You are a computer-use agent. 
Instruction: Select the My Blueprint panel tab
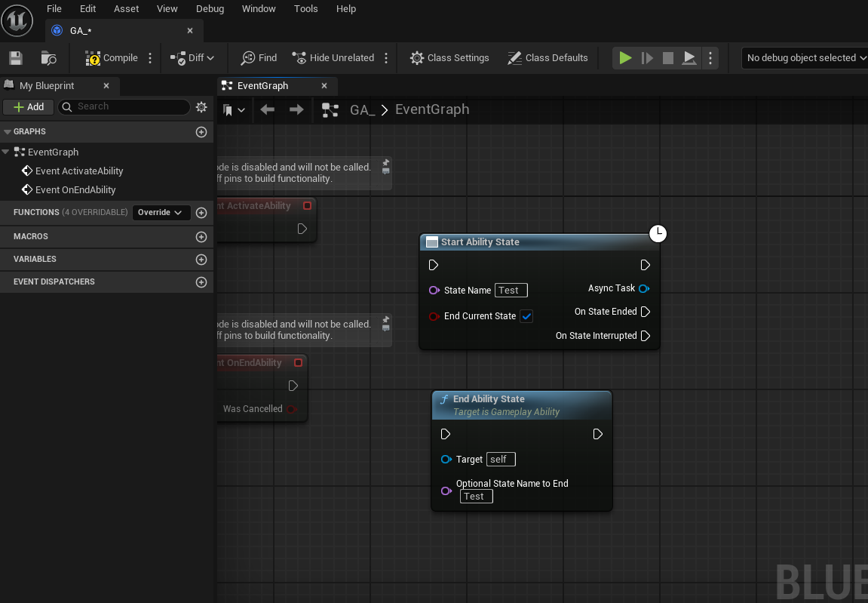60,85
